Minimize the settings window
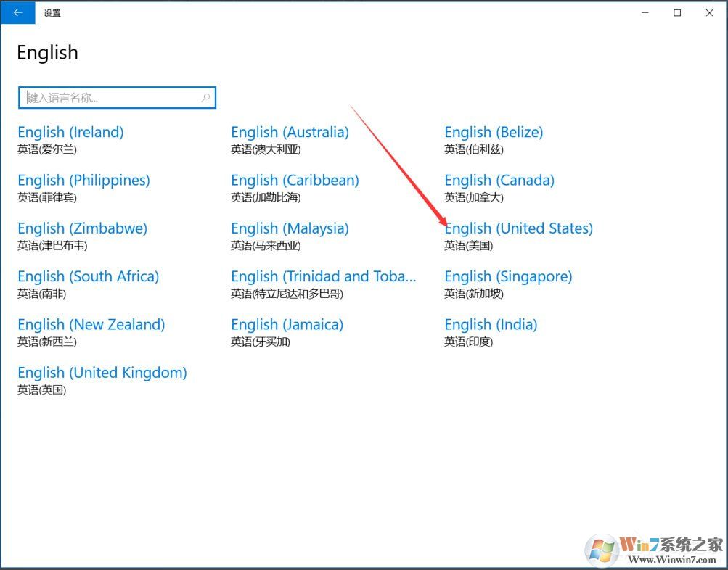The image size is (728, 570). (x=645, y=12)
